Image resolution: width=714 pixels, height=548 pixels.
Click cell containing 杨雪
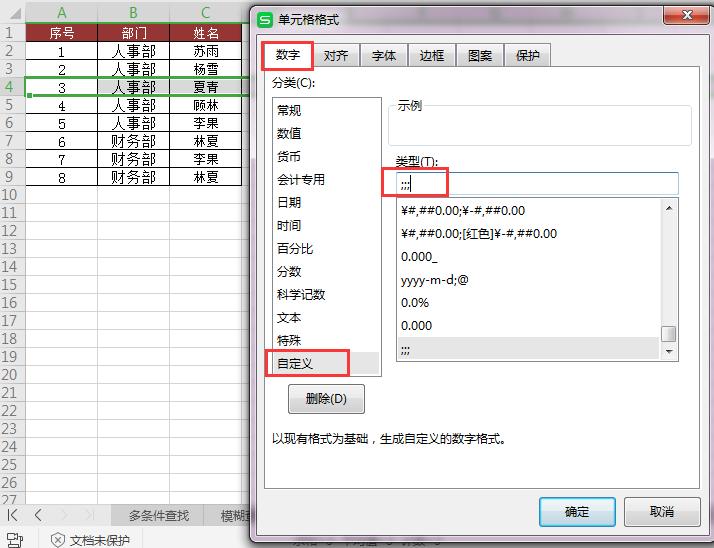tap(205, 69)
